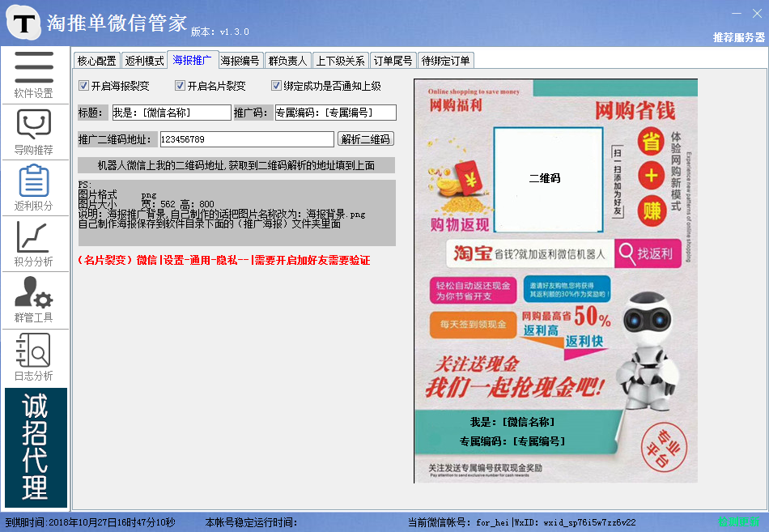Click the 解析二维码 button
769x532 pixels.
point(367,138)
